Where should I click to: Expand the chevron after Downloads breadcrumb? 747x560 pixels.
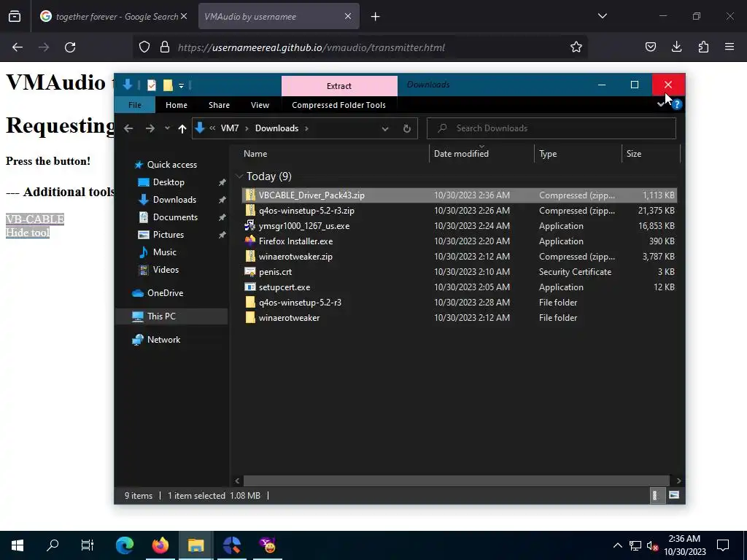click(306, 128)
